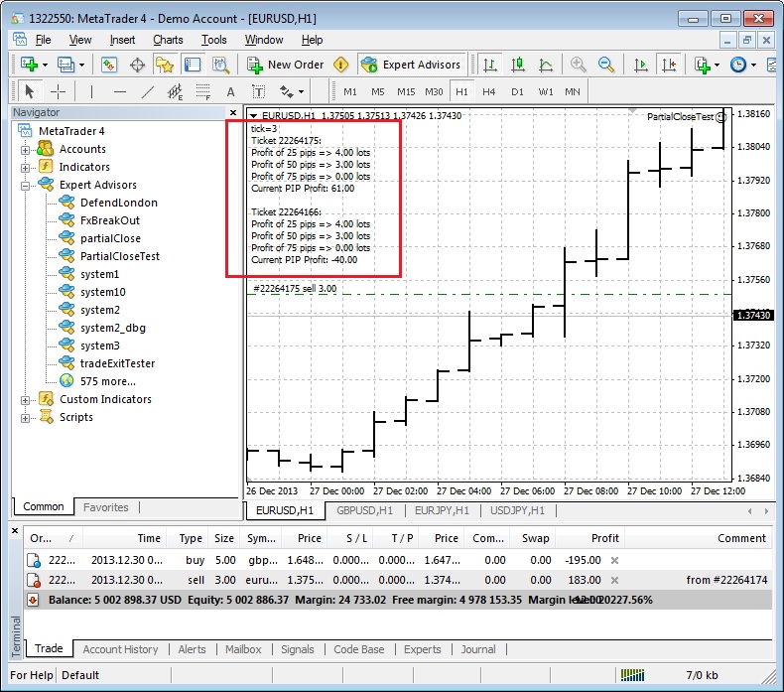
Task: Click the Zoom Out magnifier icon
Action: pyautogui.click(x=606, y=65)
